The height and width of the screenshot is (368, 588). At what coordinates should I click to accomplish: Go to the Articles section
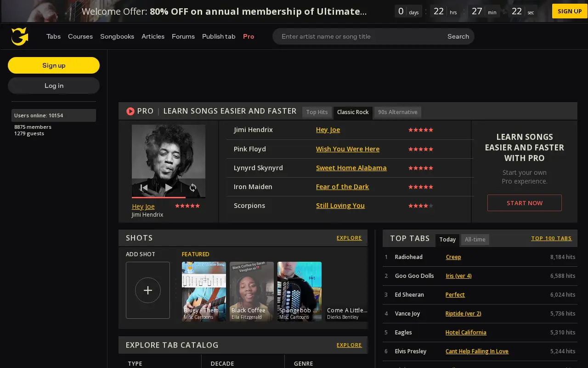(x=153, y=36)
